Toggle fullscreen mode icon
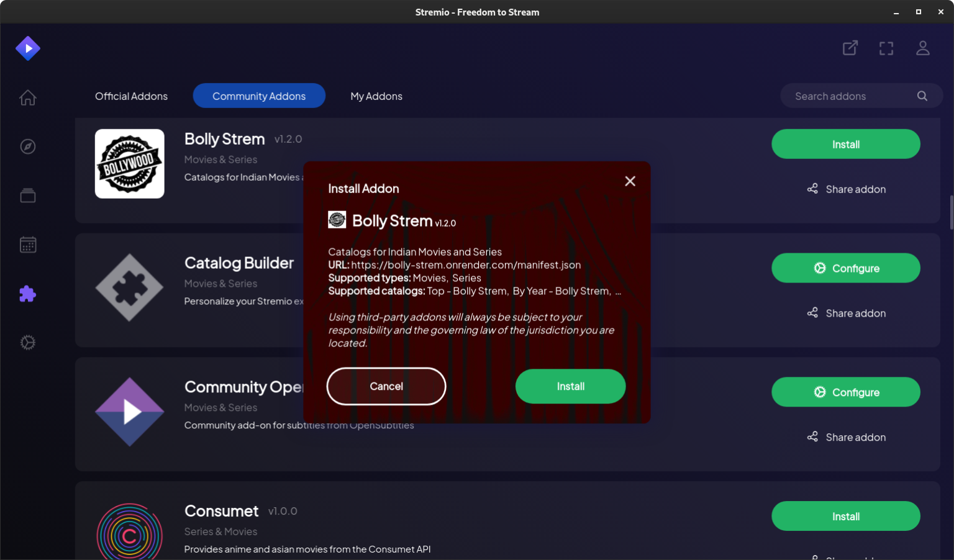Image resolution: width=954 pixels, height=560 pixels. pyautogui.click(x=886, y=48)
